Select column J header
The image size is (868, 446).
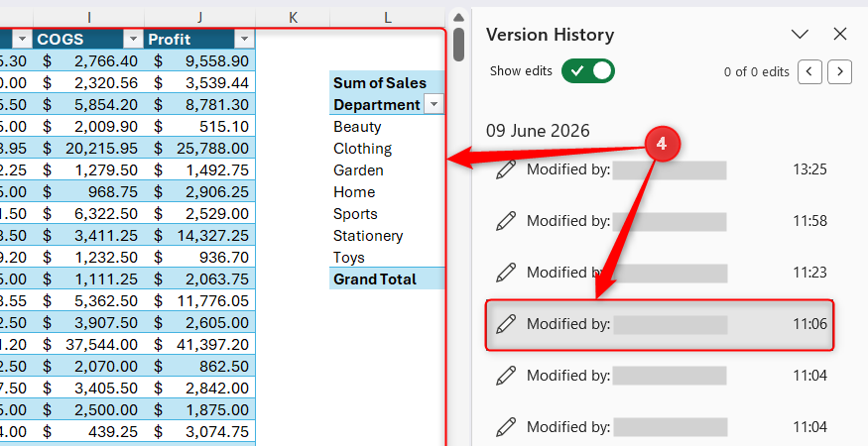tap(199, 18)
